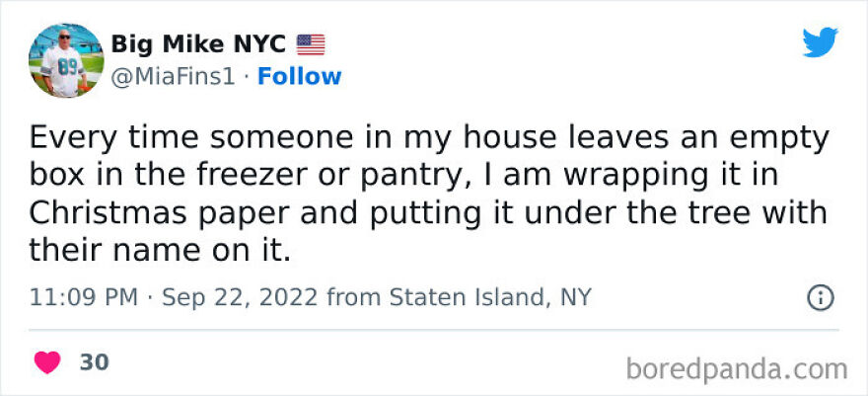Open the @MiaFins1 handle link
The image size is (868, 396).
(x=173, y=76)
